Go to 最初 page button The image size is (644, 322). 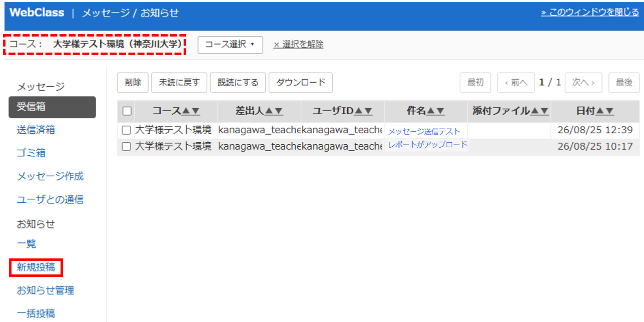(475, 83)
